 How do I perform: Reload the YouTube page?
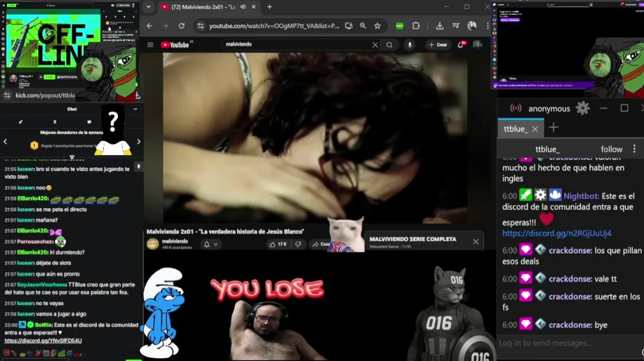pos(182,26)
